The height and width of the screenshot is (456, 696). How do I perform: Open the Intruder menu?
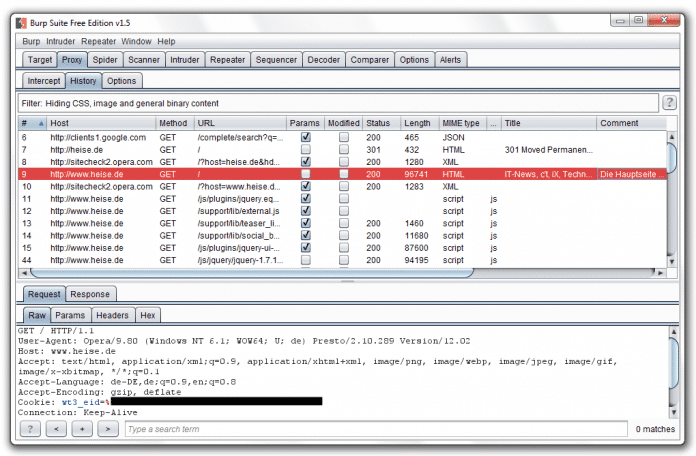pos(61,41)
